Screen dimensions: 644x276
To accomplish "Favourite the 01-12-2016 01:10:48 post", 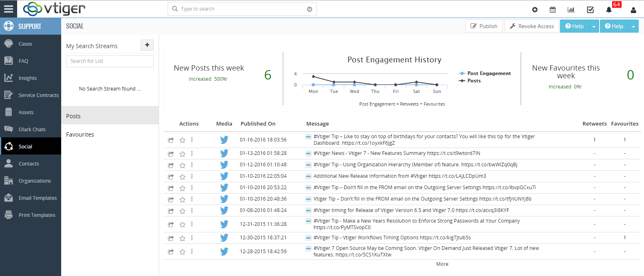I will pos(182,166).
